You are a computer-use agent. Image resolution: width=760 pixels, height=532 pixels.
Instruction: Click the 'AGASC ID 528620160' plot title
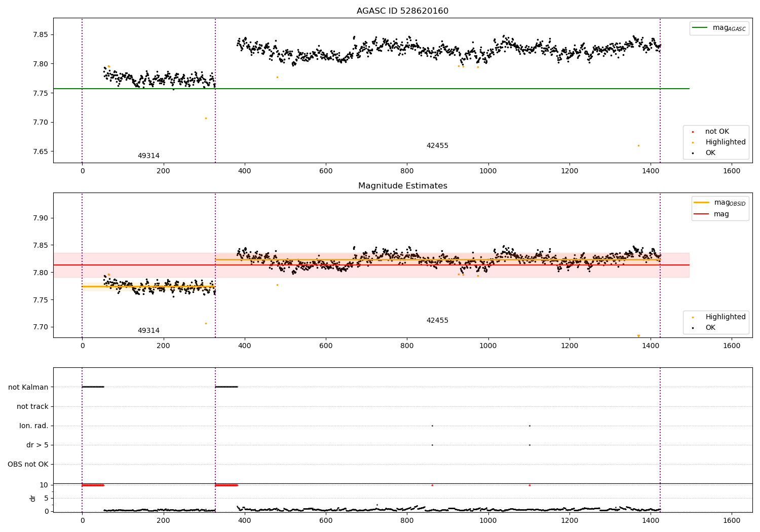[402, 11]
